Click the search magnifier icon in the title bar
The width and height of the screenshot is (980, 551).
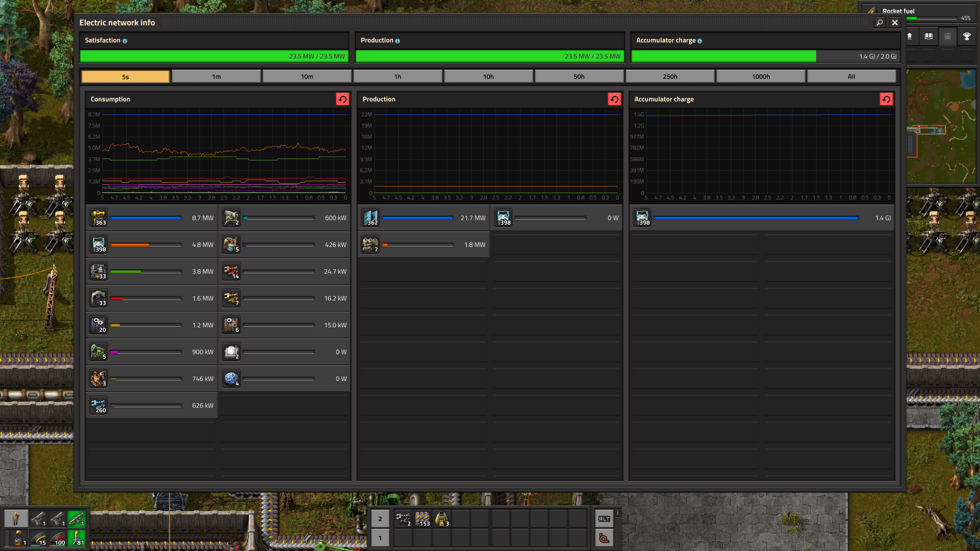[x=880, y=23]
